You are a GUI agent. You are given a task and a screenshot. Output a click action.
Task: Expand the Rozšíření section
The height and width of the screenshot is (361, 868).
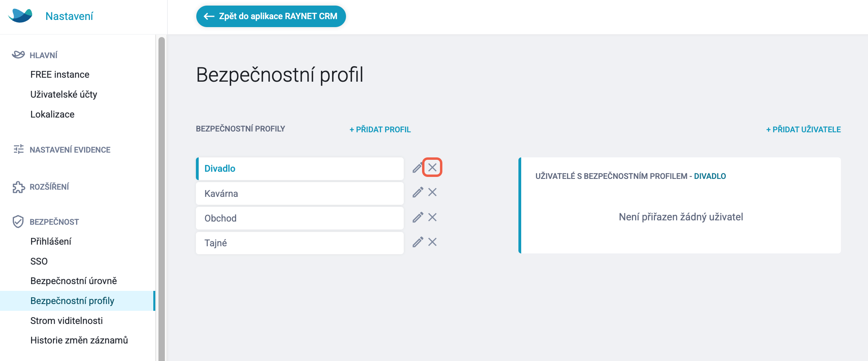49,187
